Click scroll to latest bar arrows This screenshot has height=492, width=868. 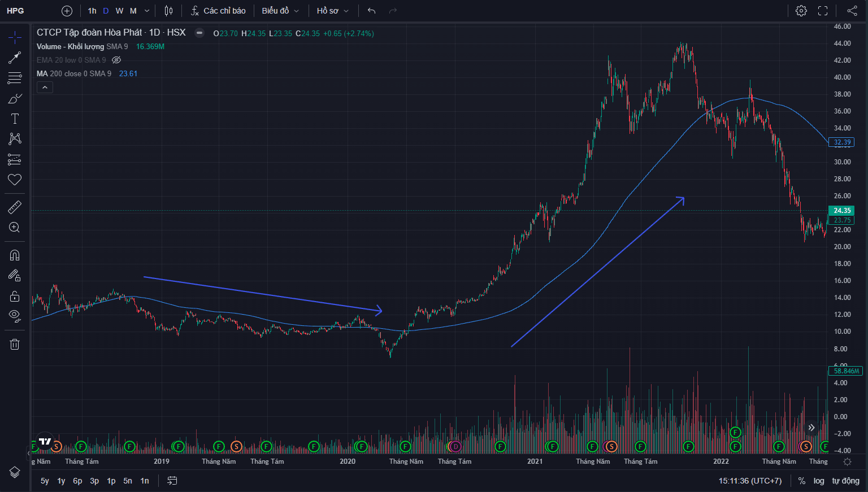pyautogui.click(x=811, y=428)
